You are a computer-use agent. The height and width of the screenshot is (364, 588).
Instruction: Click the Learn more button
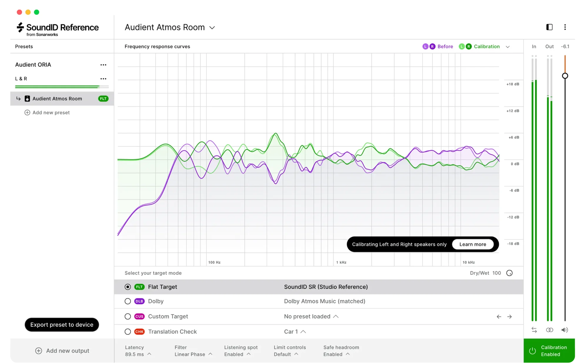pyautogui.click(x=472, y=244)
